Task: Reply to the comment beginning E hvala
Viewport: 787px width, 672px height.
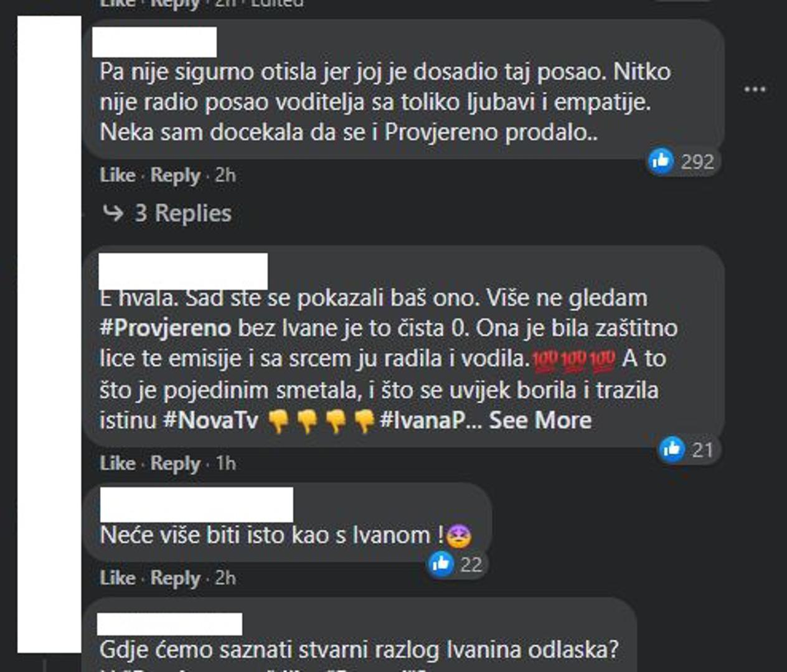Action: pos(175,464)
